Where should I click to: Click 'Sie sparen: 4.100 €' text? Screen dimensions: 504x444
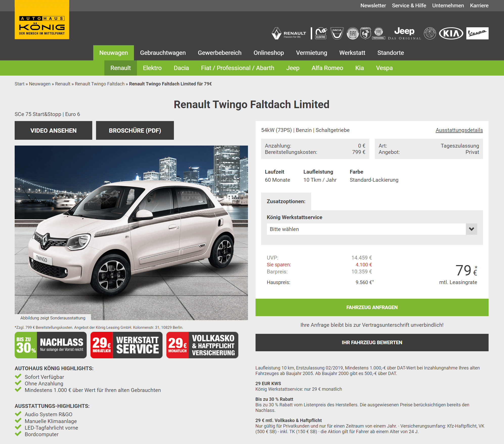coord(319,265)
